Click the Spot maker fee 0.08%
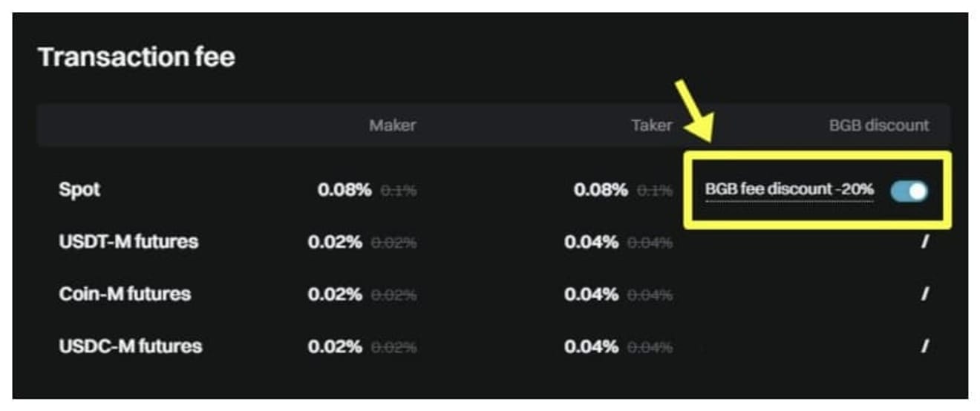980x411 pixels. [344, 190]
